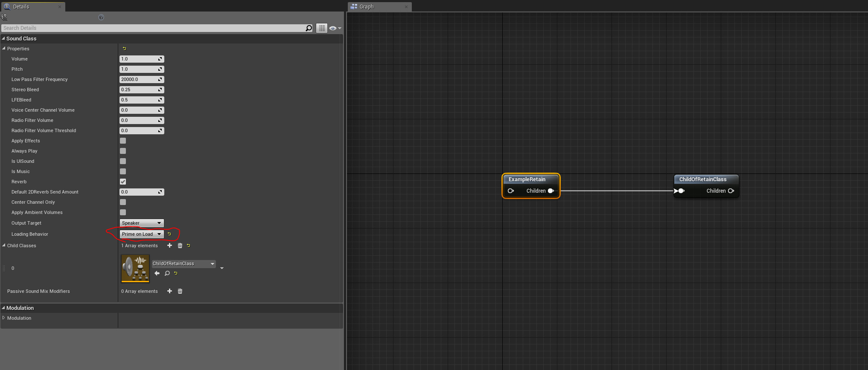Open the ChildOfRetainClass asset picker dropdown
Screen dimensions: 868x370
click(x=184, y=264)
